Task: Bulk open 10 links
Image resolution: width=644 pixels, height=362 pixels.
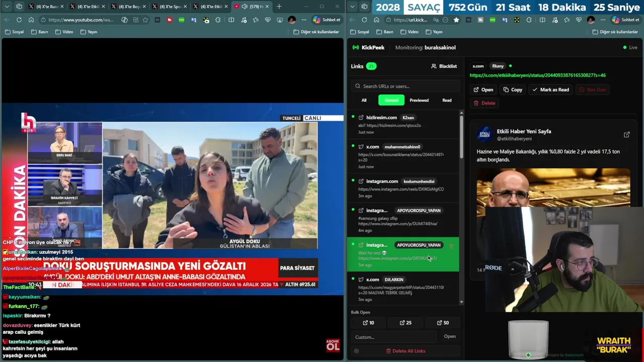Action: (368, 323)
